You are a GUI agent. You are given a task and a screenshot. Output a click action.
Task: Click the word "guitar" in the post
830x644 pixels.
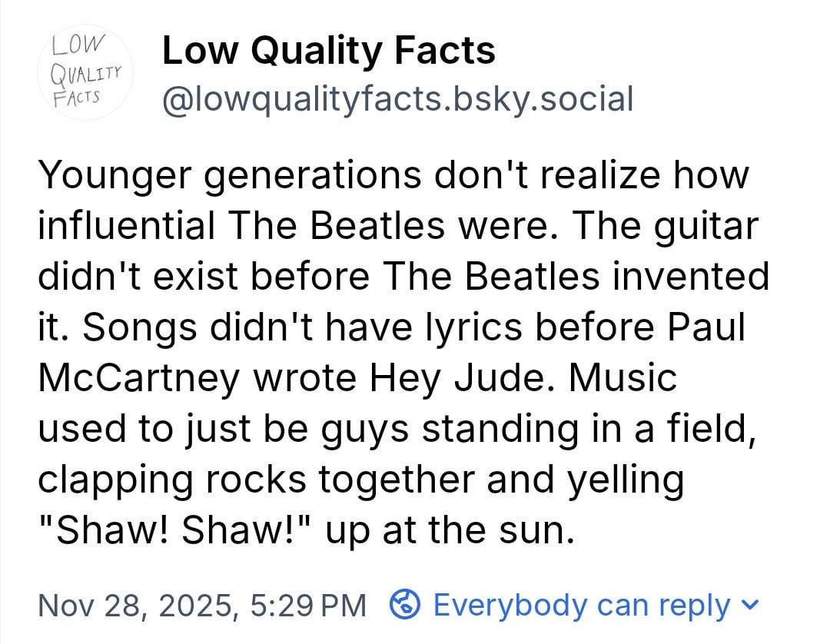pyautogui.click(x=709, y=227)
